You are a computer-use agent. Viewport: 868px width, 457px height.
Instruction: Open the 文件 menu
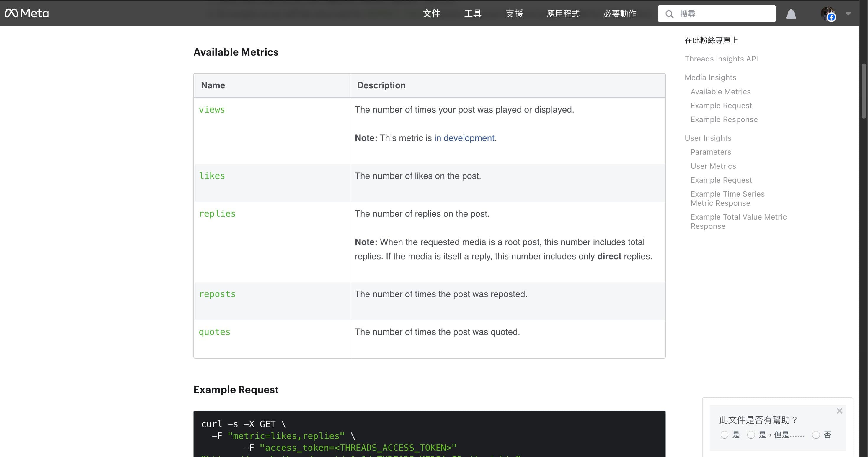coord(431,14)
